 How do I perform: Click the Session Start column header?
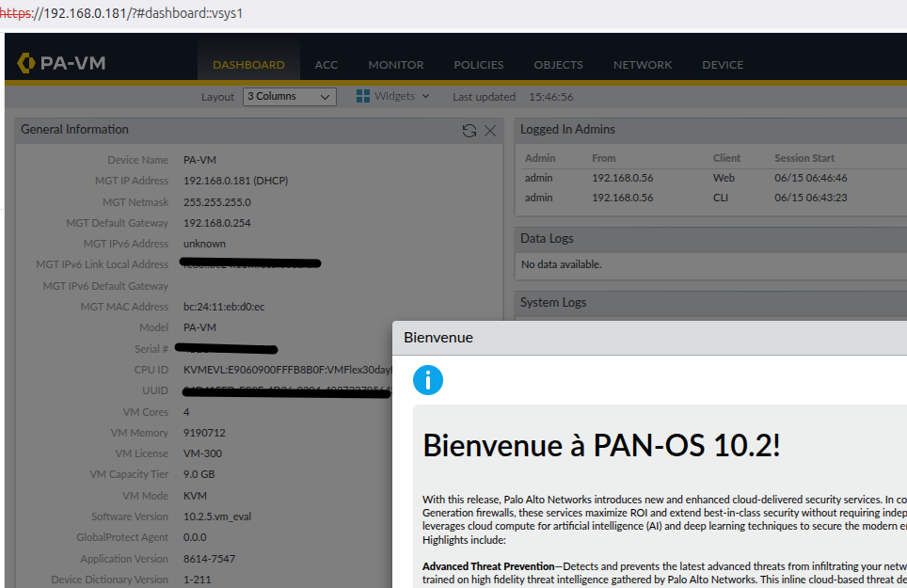[804, 158]
